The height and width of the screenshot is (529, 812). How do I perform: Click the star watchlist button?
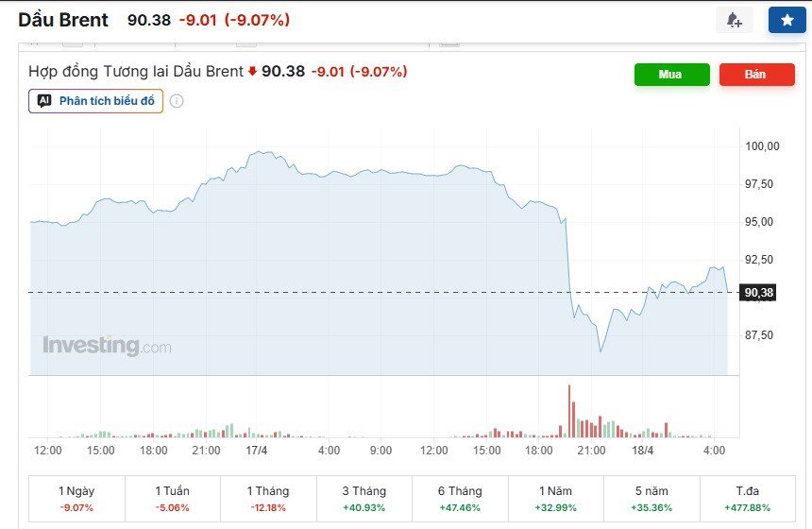pos(787,20)
